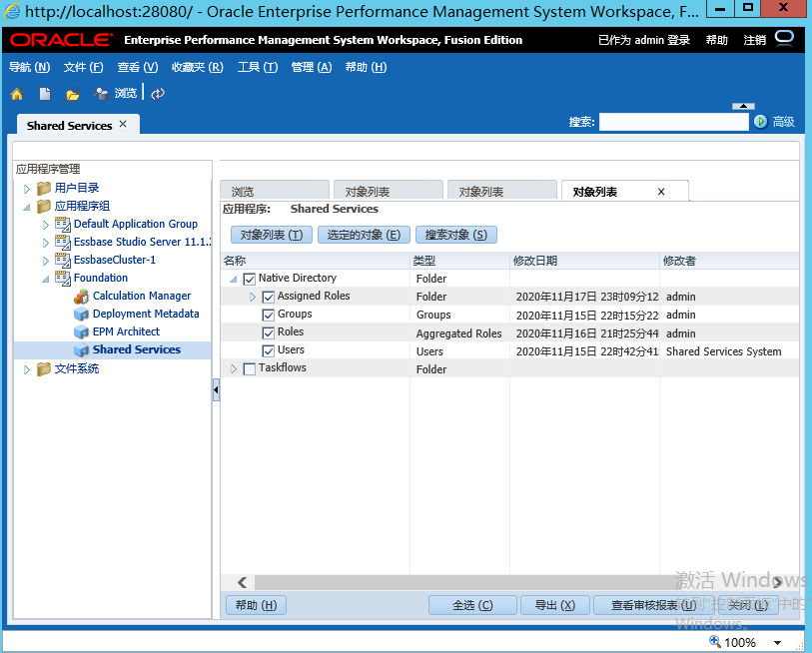
Task: Expand the 用户目录 tree node
Action: [27, 189]
